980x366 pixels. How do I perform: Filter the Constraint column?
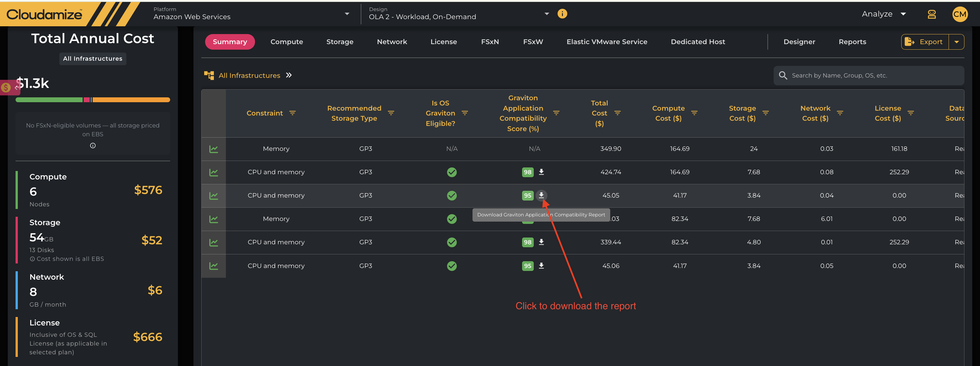coord(292,113)
